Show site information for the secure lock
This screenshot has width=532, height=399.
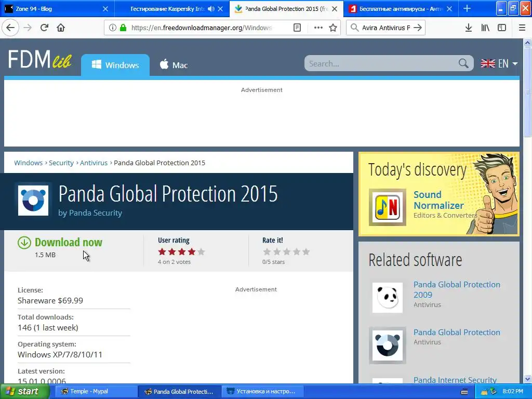click(123, 28)
